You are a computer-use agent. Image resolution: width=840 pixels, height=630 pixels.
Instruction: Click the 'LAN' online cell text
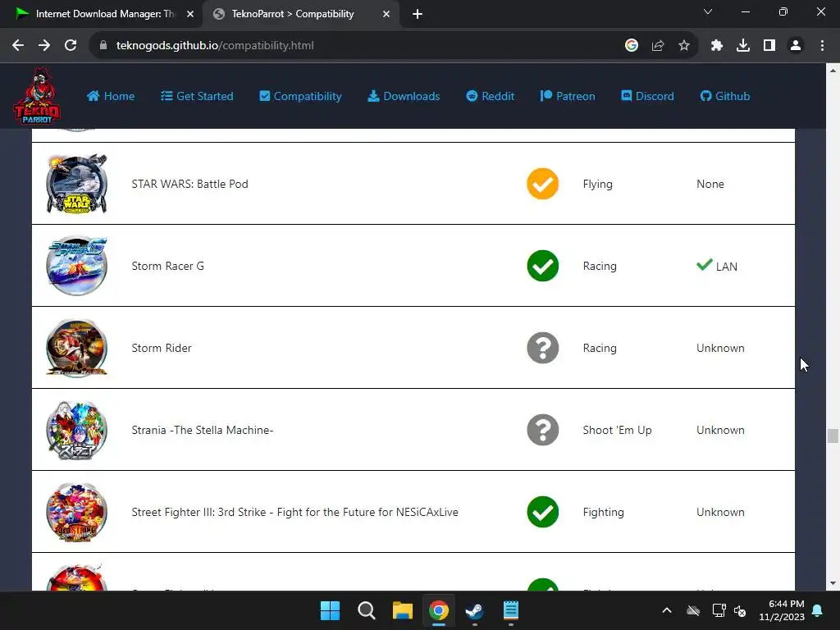(727, 267)
